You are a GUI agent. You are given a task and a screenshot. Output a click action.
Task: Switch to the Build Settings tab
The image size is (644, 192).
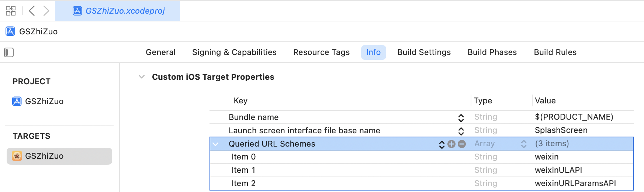424,52
